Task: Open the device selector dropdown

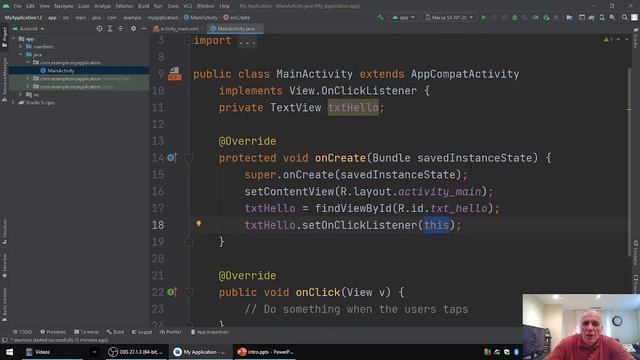Action: 449,18
